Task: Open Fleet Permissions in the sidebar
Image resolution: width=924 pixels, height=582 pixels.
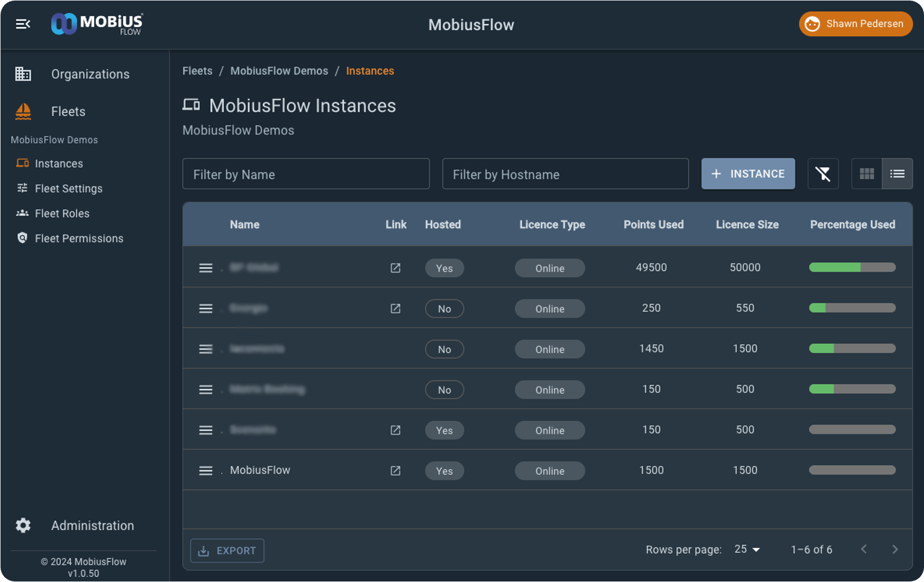Action: [78, 238]
